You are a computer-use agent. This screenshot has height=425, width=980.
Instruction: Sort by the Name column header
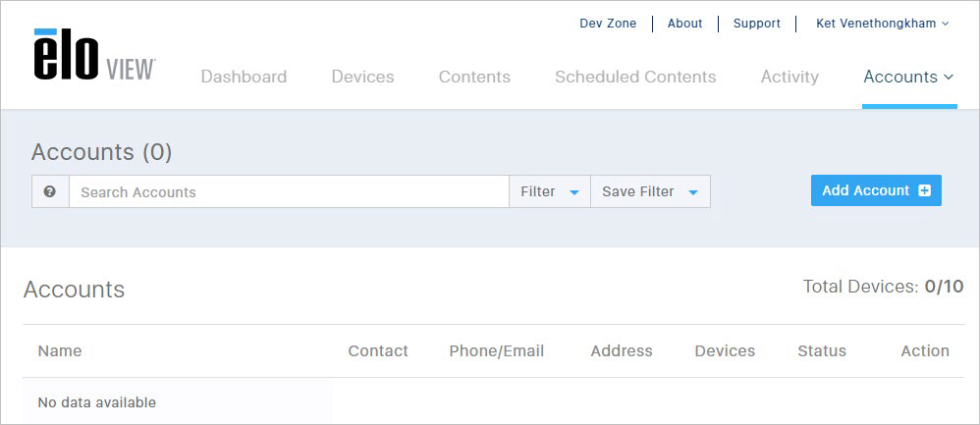coord(59,351)
